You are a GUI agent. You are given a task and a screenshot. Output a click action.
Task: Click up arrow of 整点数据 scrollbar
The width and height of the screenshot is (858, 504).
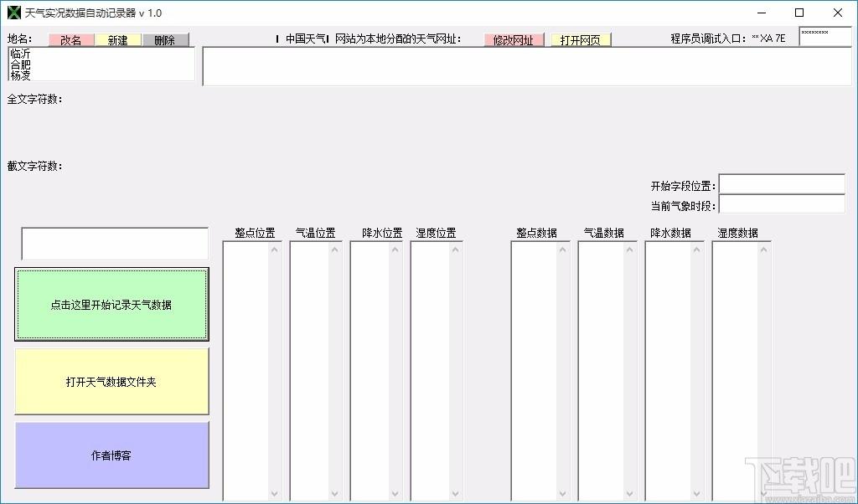pyautogui.click(x=562, y=249)
